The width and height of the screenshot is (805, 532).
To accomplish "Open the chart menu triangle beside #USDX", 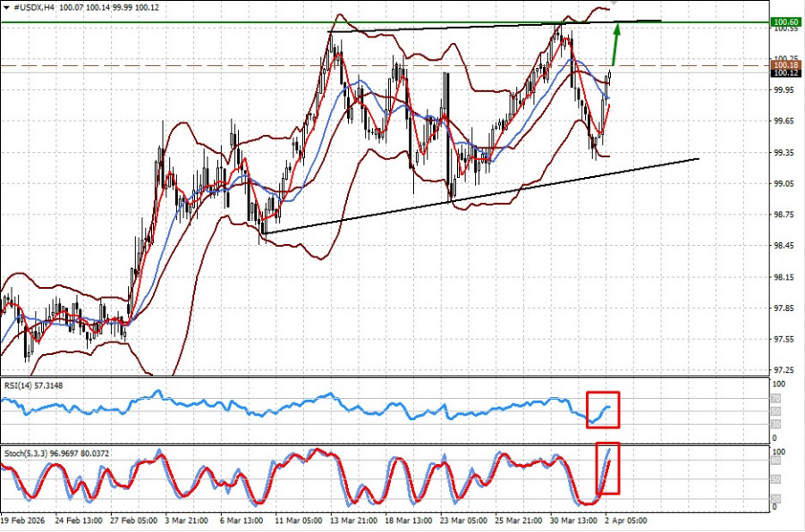I will click(x=6, y=8).
